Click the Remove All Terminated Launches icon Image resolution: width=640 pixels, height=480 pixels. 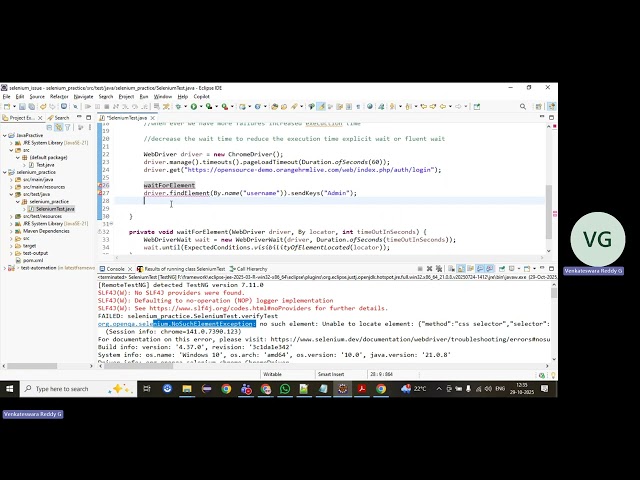click(x=439, y=269)
